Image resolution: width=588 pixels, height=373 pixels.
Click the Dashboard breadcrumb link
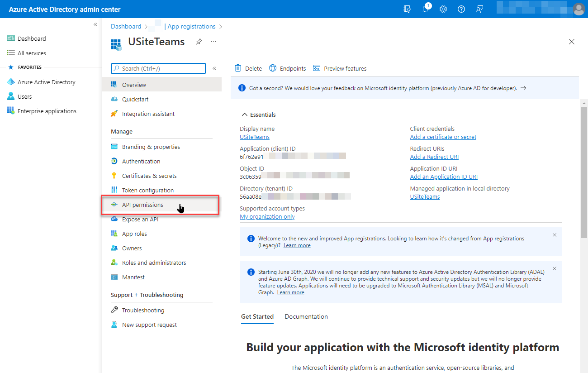point(126,26)
